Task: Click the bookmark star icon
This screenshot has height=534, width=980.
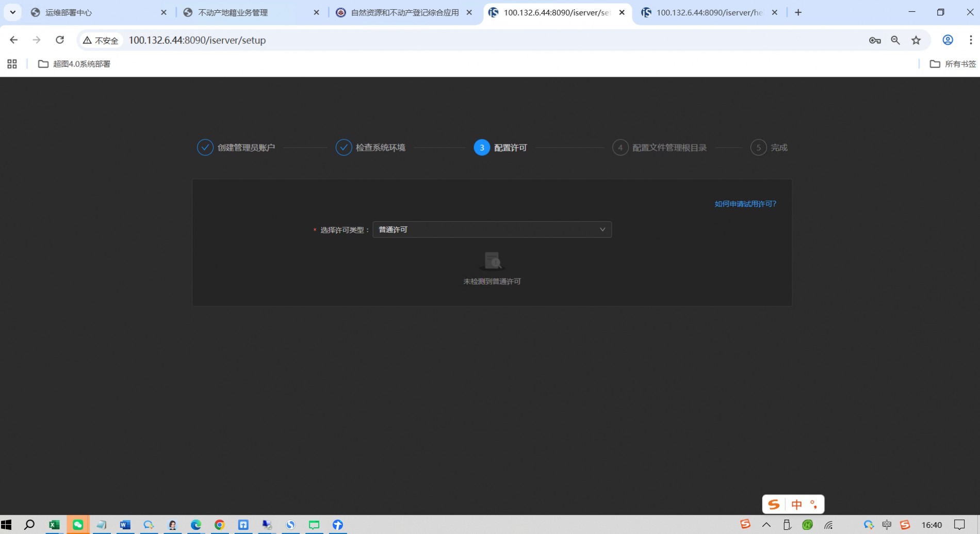Action: point(916,40)
